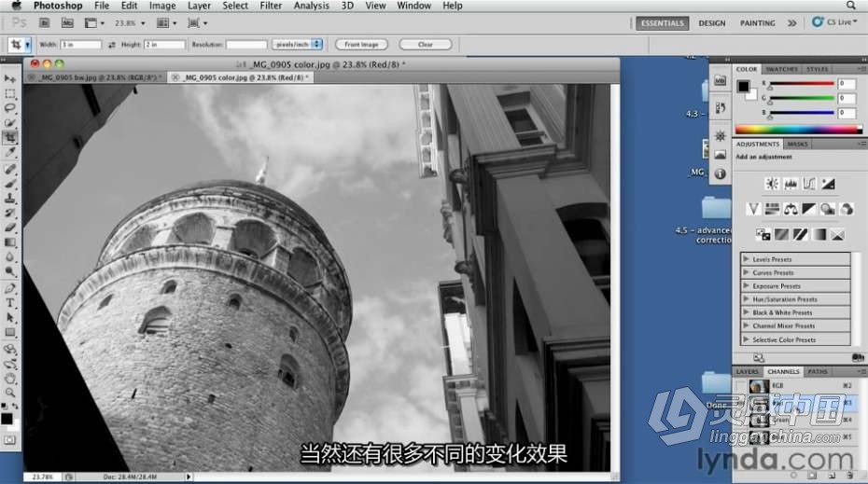Open the pixels/inch units dropdown
This screenshot has height=484, width=868.
point(298,44)
